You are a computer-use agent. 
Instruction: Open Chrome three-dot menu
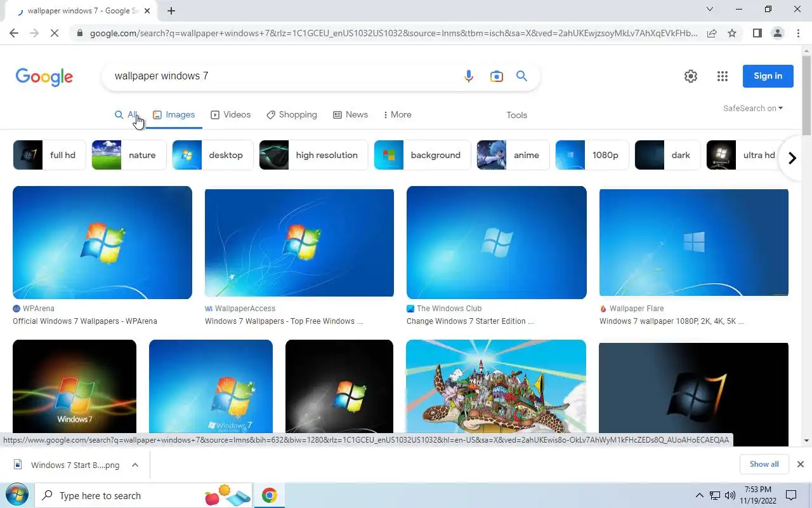click(x=798, y=33)
